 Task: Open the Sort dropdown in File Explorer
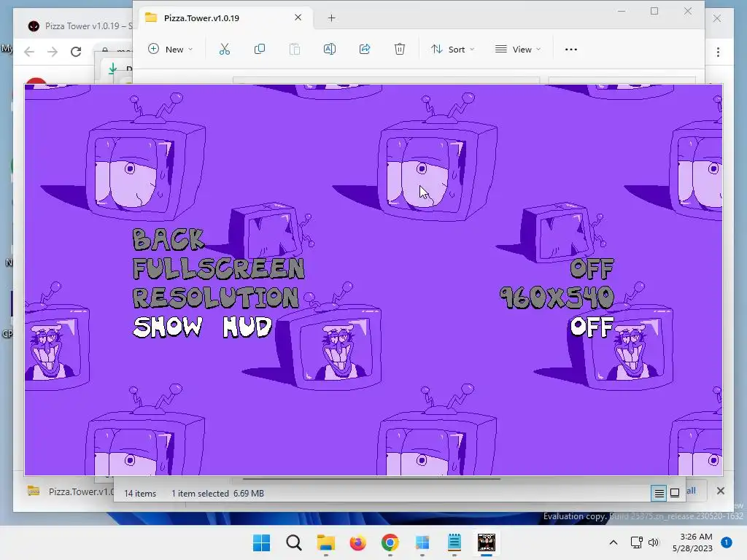pos(452,49)
